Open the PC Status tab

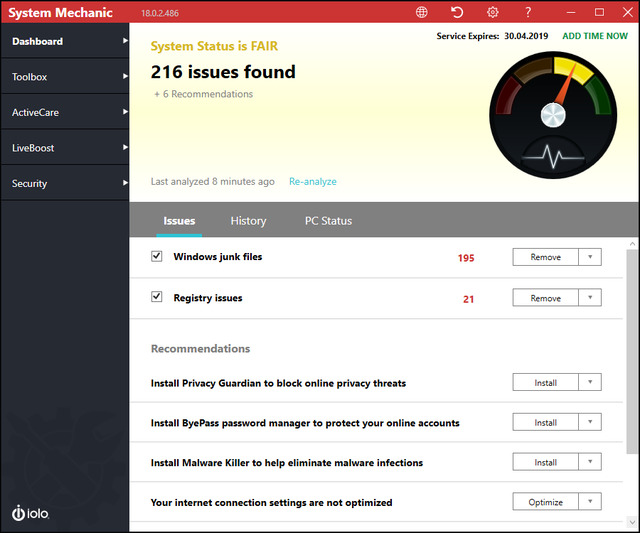[x=328, y=221]
